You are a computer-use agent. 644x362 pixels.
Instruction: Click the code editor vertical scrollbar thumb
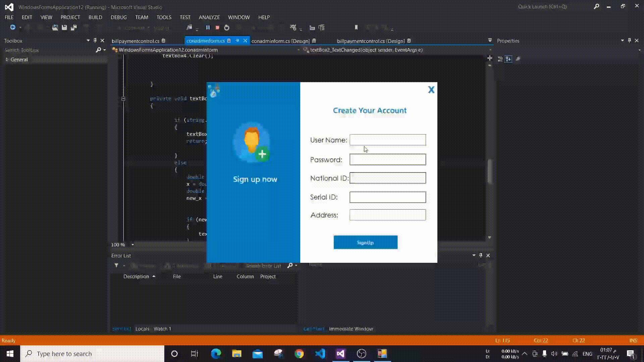point(490,171)
